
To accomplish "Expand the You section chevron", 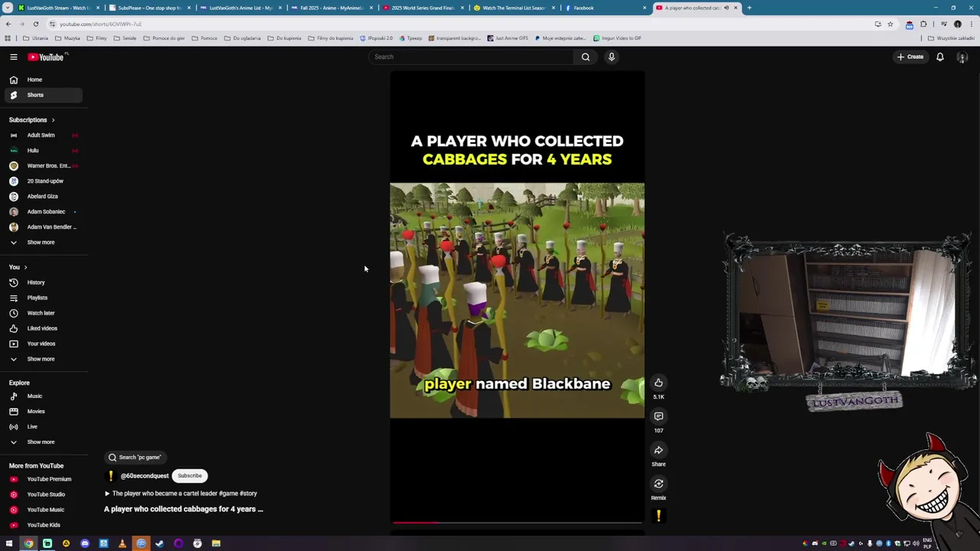I will pyautogui.click(x=25, y=267).
